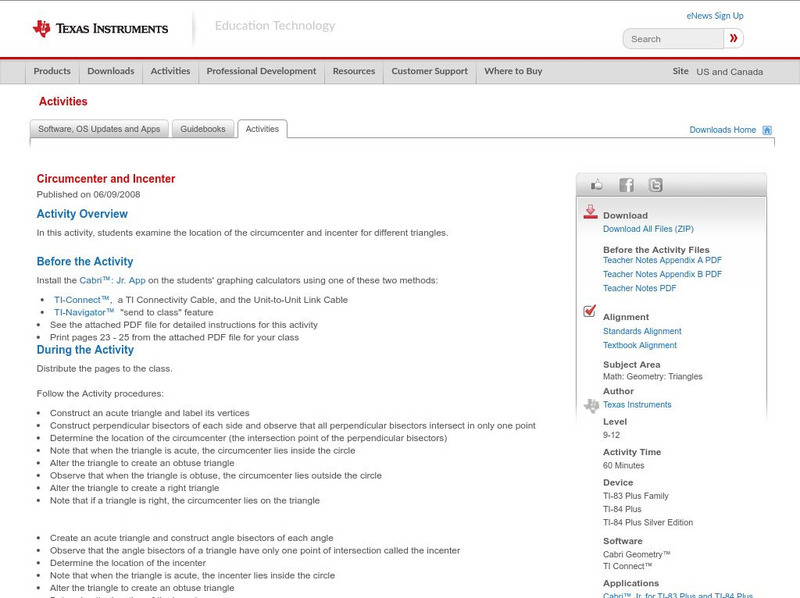Click the Before the Activity heading

[x=85, y=261]
